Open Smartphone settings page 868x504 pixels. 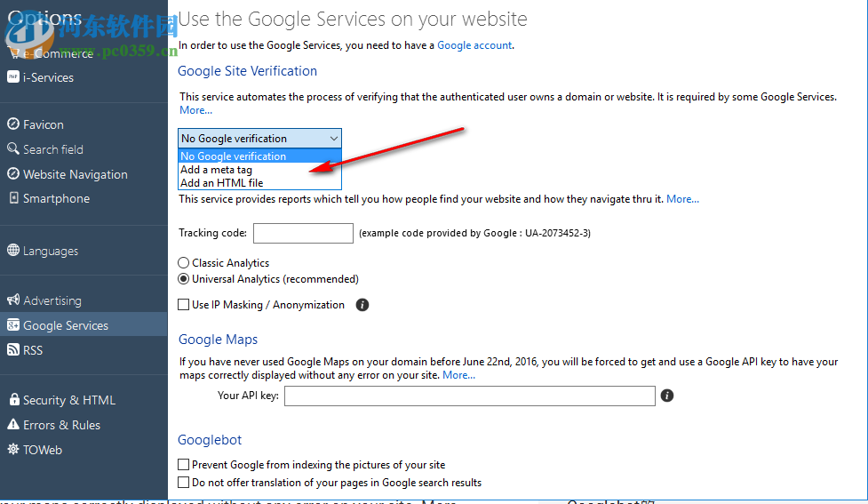point(56,198)
